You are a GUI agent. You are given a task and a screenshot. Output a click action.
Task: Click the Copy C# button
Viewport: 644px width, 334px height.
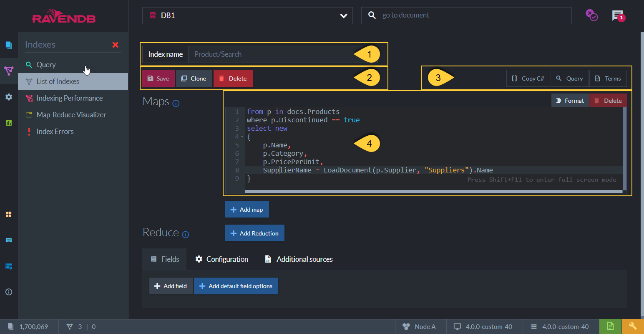(528, 78)
